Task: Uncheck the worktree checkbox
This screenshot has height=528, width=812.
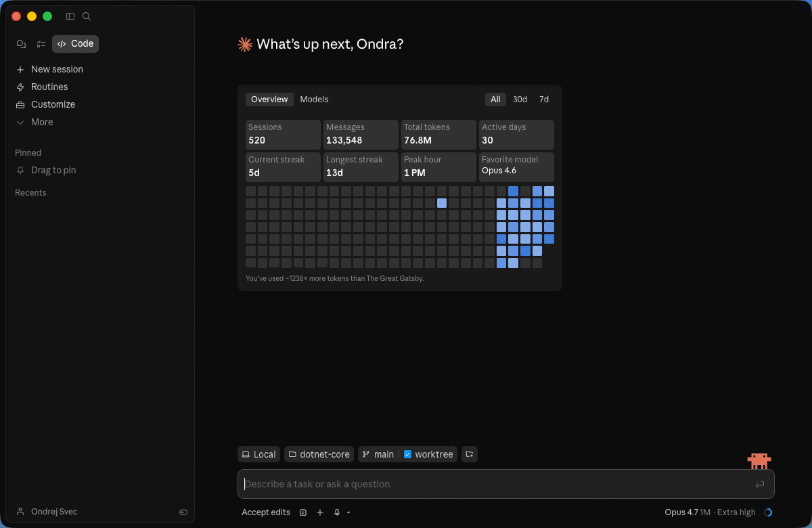Action: coord(407,454)
